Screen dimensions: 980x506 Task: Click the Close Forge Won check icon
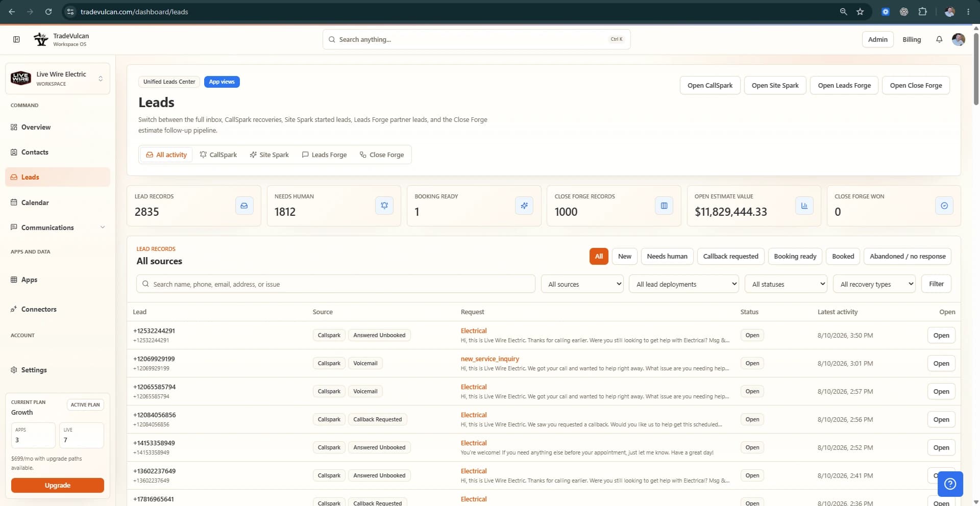944,206
